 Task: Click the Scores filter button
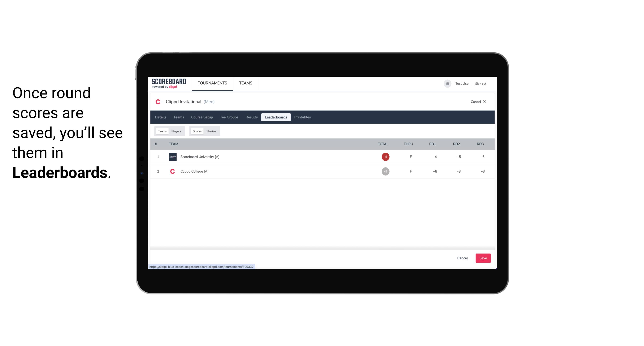197,131
